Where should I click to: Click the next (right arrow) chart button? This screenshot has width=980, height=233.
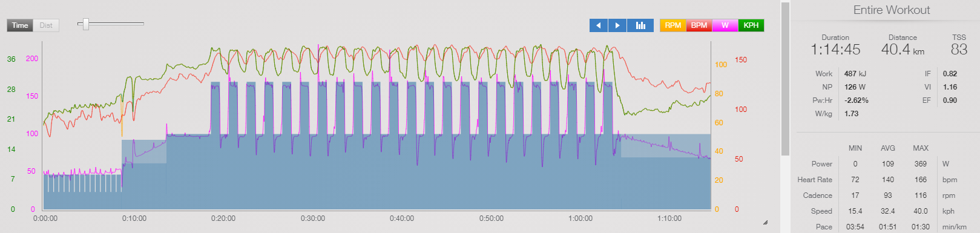point(617,25)
